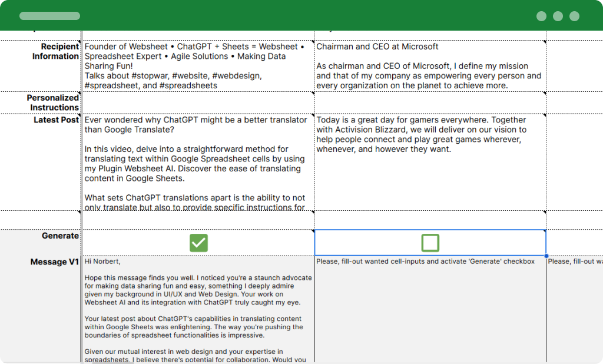The width and height of the screenshot is (603, 364).
Task: Click the Message V1 greeting addressed to Norbert
Action: (x=100, y=261)
